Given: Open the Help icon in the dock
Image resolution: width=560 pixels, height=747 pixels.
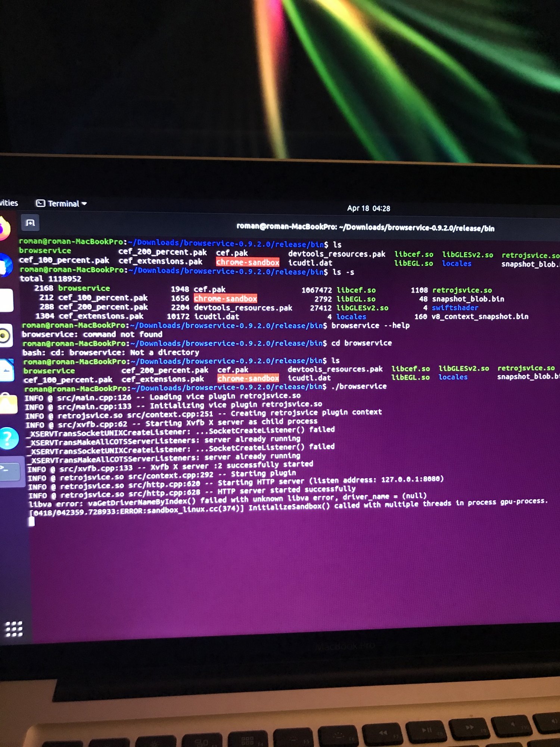Looking at the screenshot, I should point(9,438).
